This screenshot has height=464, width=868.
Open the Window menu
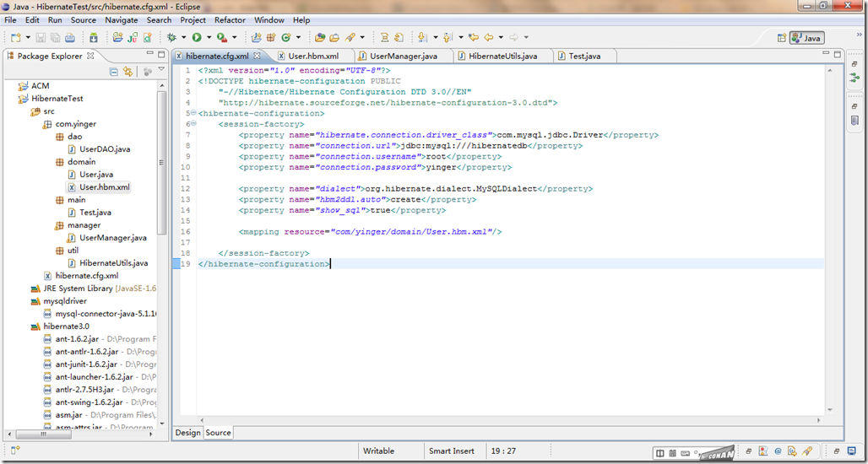tap(269, 20)
